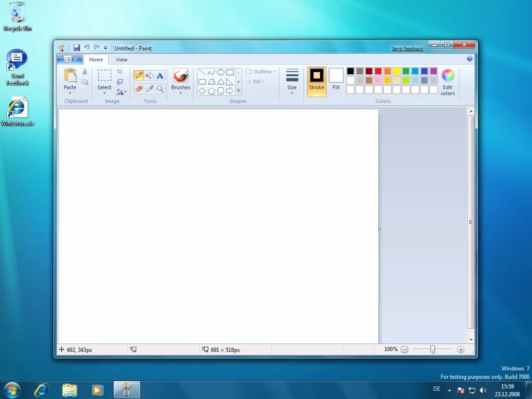Choose the Hexagon shape
Viewport: 532px width, 399px height.
coord(220,91)
